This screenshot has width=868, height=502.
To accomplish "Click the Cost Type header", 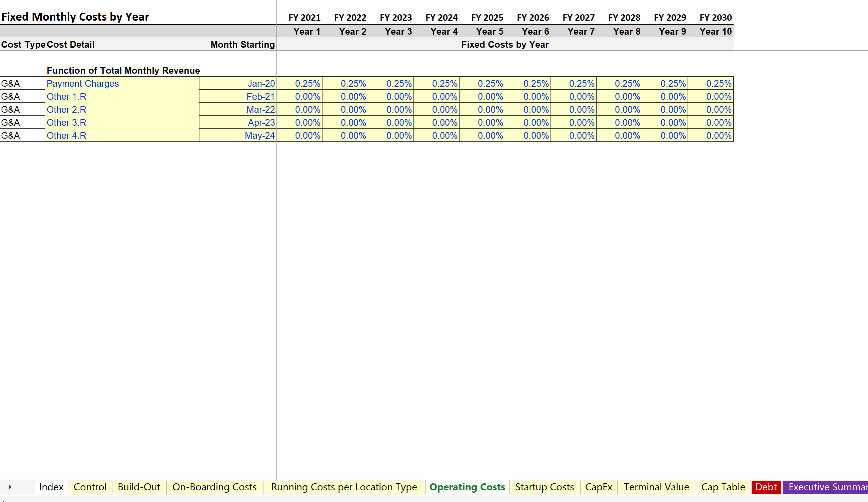I will [23, 44].
